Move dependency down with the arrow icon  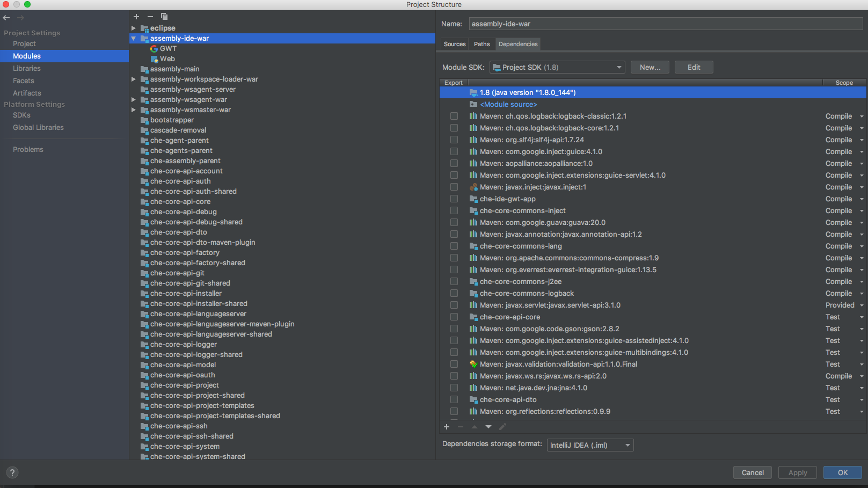point(488,427)
